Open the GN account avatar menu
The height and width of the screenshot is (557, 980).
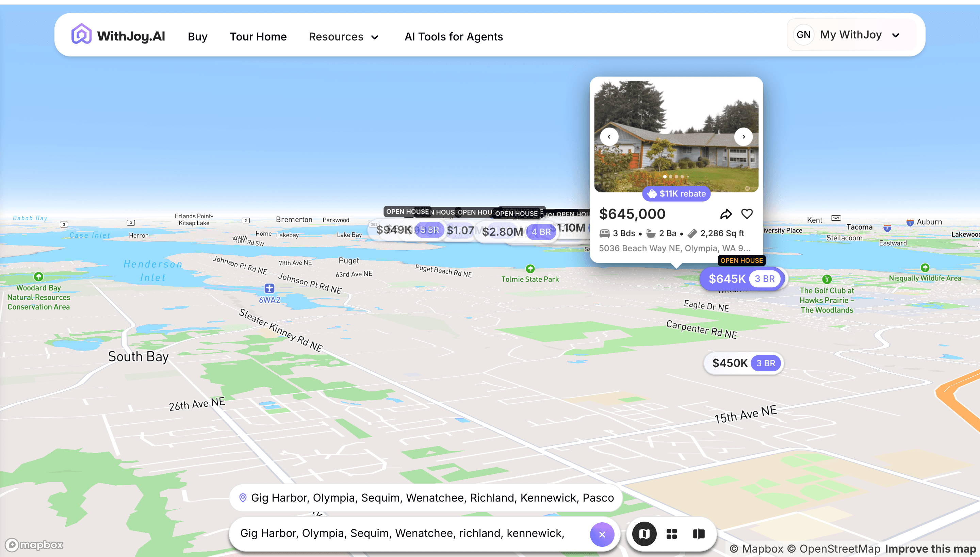[x=803, y=34]
